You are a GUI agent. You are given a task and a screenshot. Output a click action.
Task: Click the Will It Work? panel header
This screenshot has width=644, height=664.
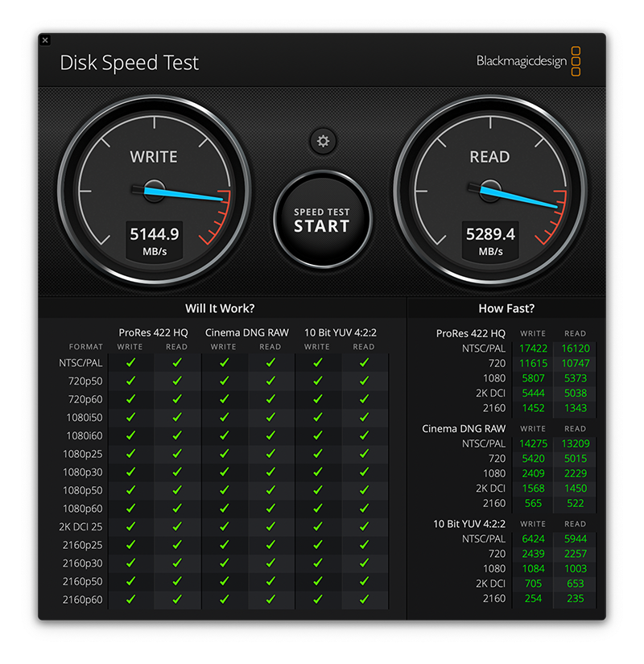coord(220,308)
